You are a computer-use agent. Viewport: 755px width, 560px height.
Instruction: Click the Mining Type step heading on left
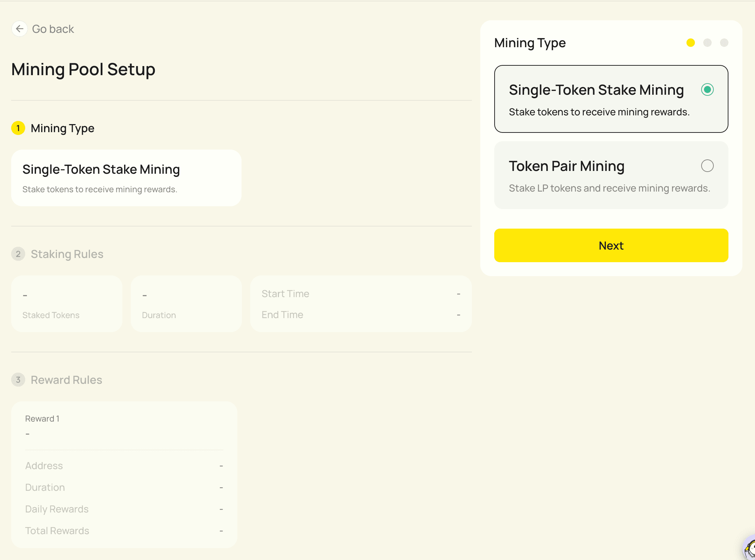tap(63, 128)
